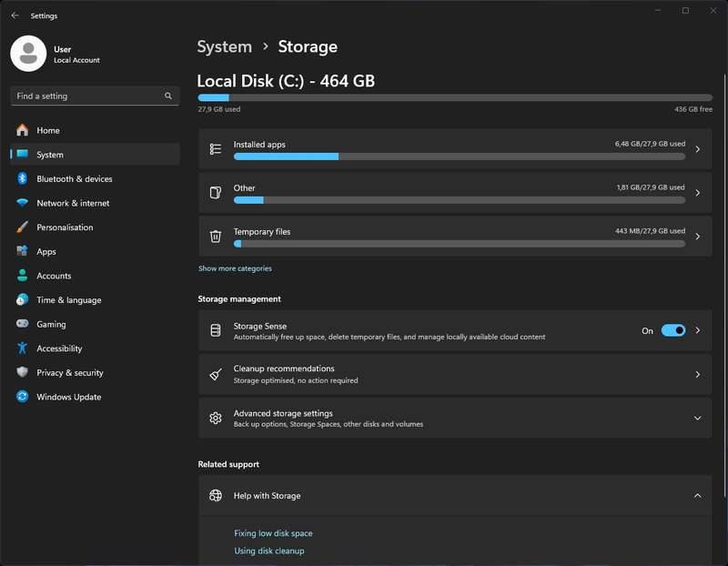Open Network & internet section
The width and height of the screenshot is (728, 566).
[95, 202]
